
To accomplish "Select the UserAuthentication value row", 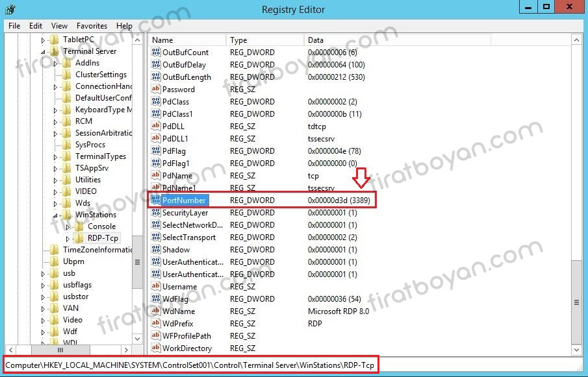I will (192, 262).
